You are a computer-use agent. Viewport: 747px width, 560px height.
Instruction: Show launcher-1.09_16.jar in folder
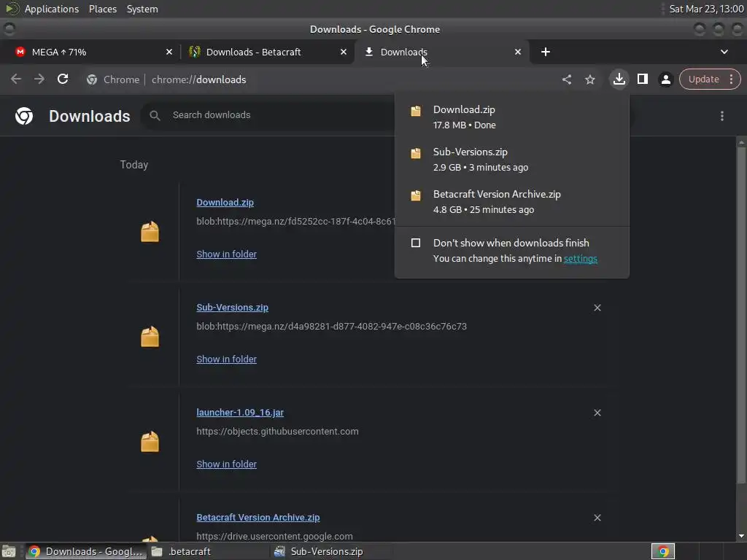coord(226,464)
